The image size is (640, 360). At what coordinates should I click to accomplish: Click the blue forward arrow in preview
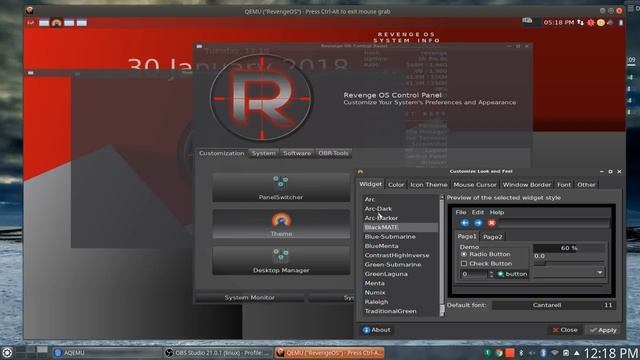click(478, 223)
